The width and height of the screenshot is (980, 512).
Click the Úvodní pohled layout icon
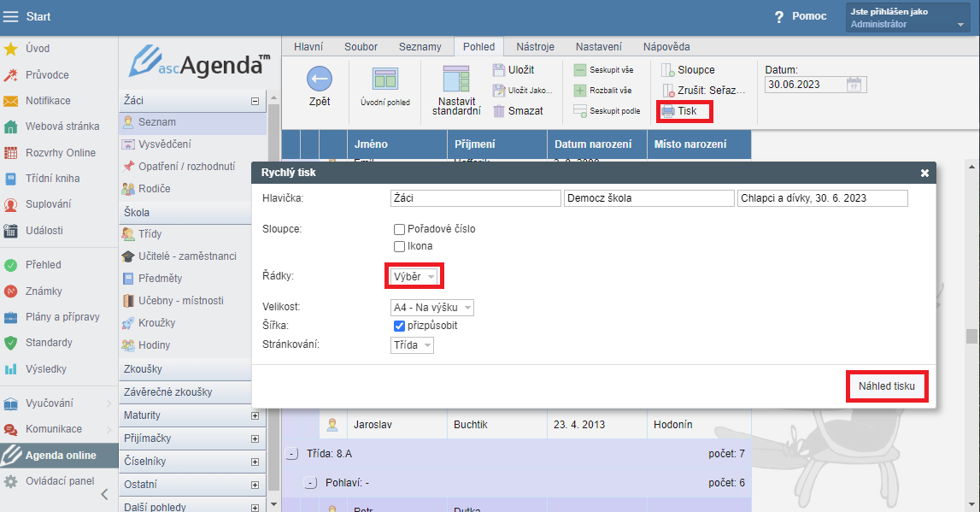pos(385,79)
